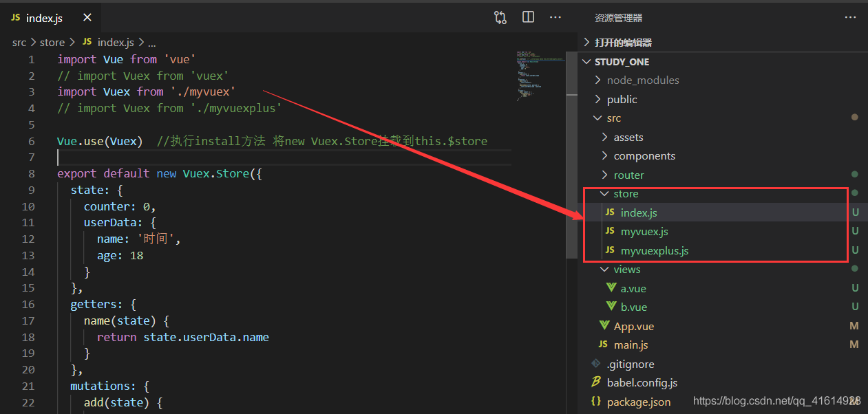Click 'counter: 0,' in state
Image resolution: width=868 pixels, height=414 pixels.
click(120, 206)
